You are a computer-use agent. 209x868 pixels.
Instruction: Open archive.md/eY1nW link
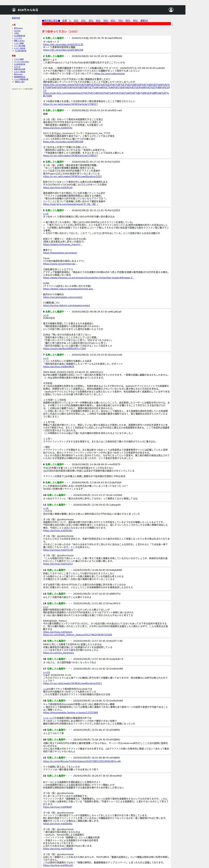click(x=58, y=550)
